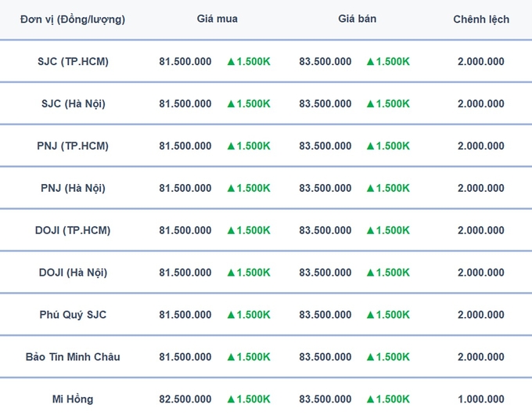Select Phú Quý SJC difference 2.000.000

point(481,315)
